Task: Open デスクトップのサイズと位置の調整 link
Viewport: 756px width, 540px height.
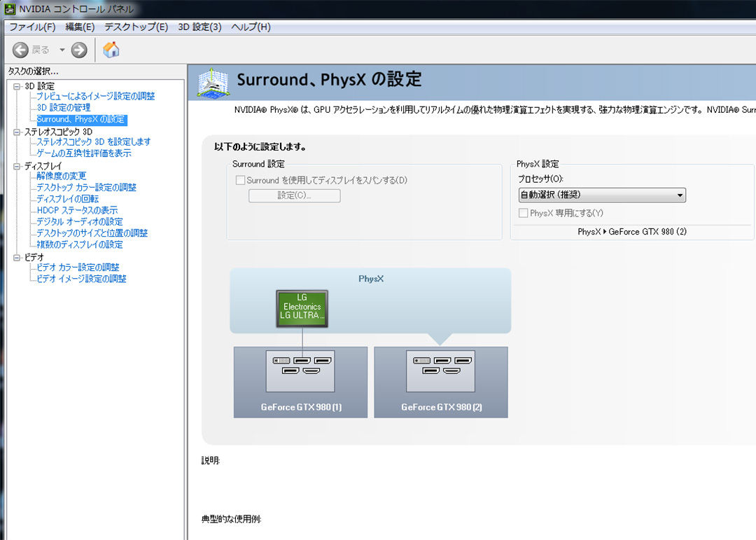Action: [x=92, y=233]
